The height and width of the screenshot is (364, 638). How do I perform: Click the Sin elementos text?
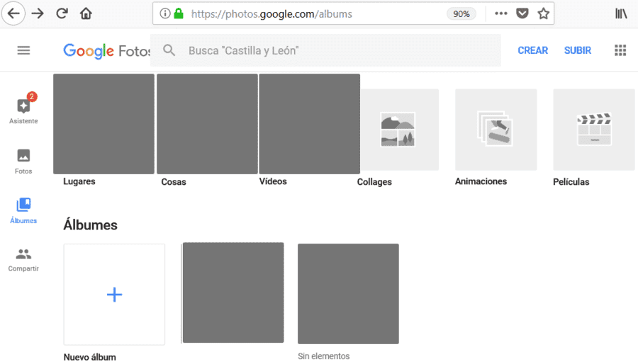(323, 356)
